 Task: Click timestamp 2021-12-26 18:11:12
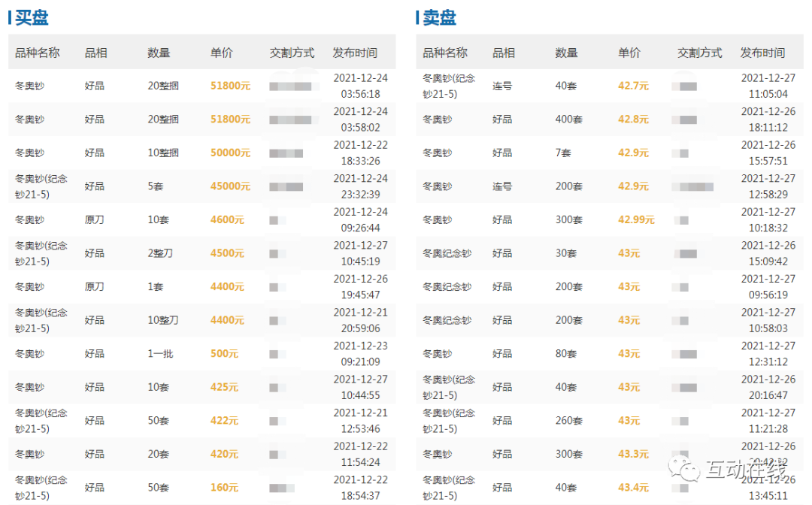coord(768,119)
